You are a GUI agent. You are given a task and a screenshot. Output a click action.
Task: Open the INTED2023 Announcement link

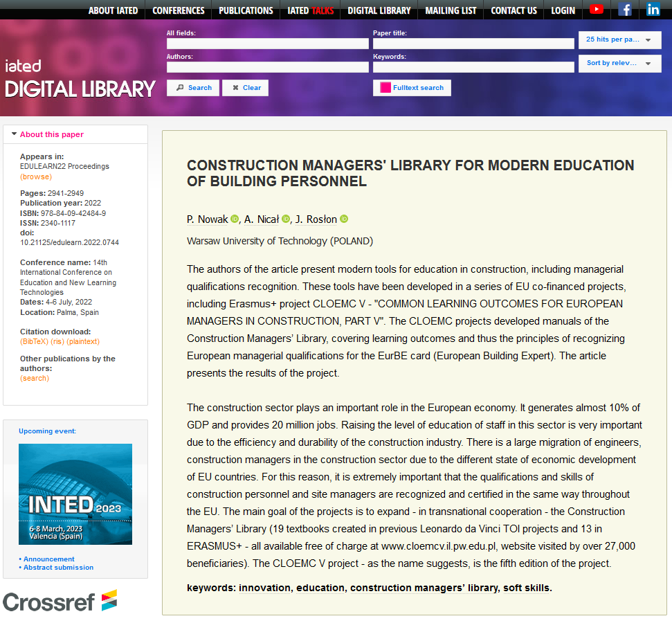[49, 559]
